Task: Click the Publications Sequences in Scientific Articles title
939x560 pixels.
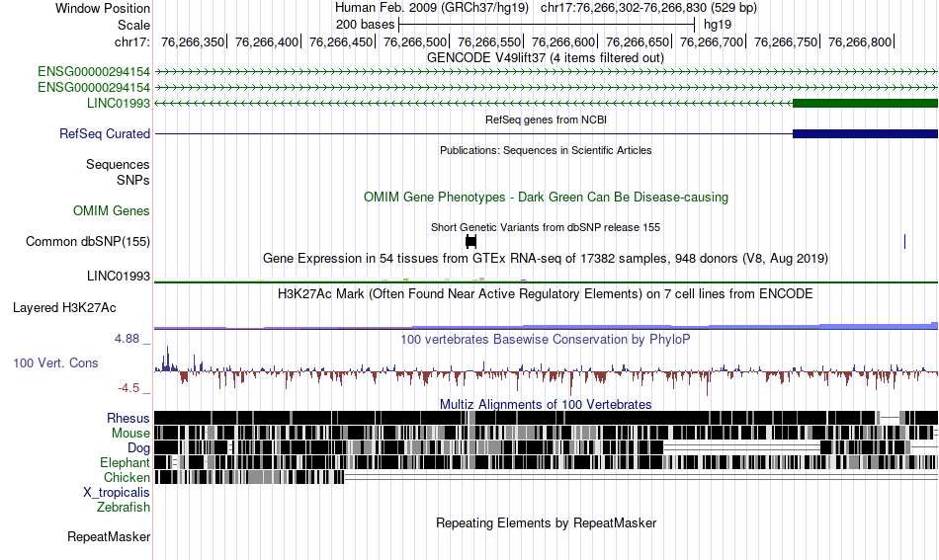Action: (546, 150)
